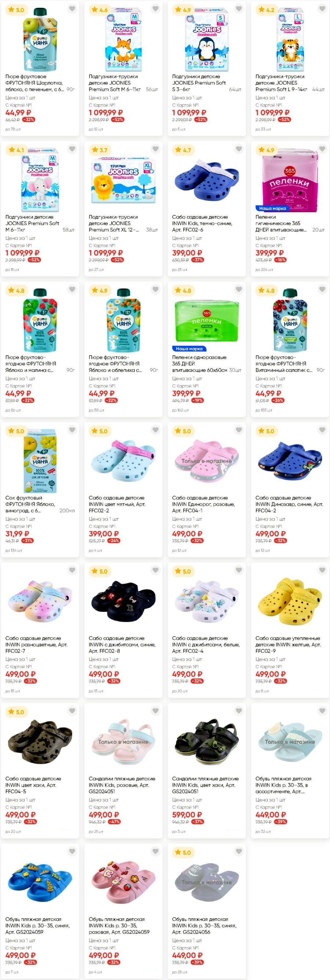Click the 4.6 star rating on JOONIES M
The image size is (330, 980).
point(100,10)
